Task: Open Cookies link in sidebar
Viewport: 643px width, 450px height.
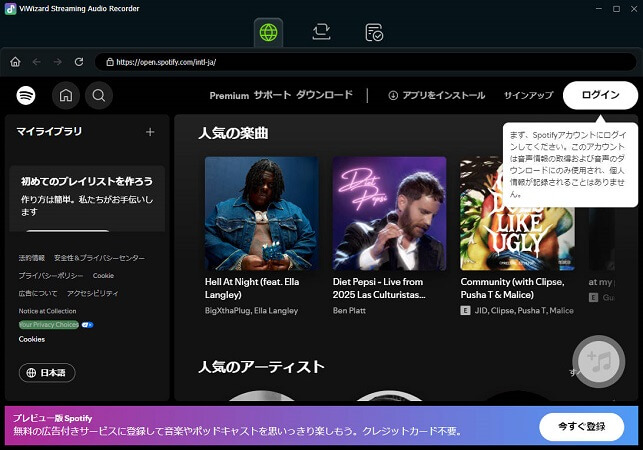Action: 32,339
